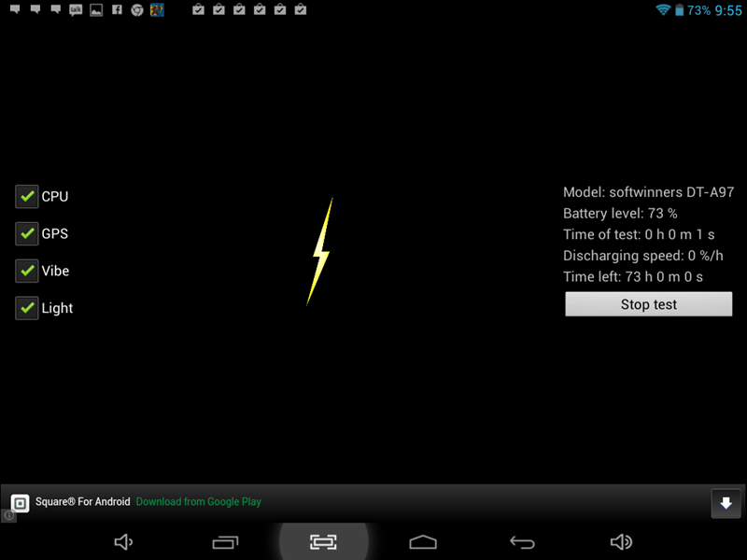Click the Square® For Android ad text
This screenshot has width=747, height=560.
coord(83,502)
